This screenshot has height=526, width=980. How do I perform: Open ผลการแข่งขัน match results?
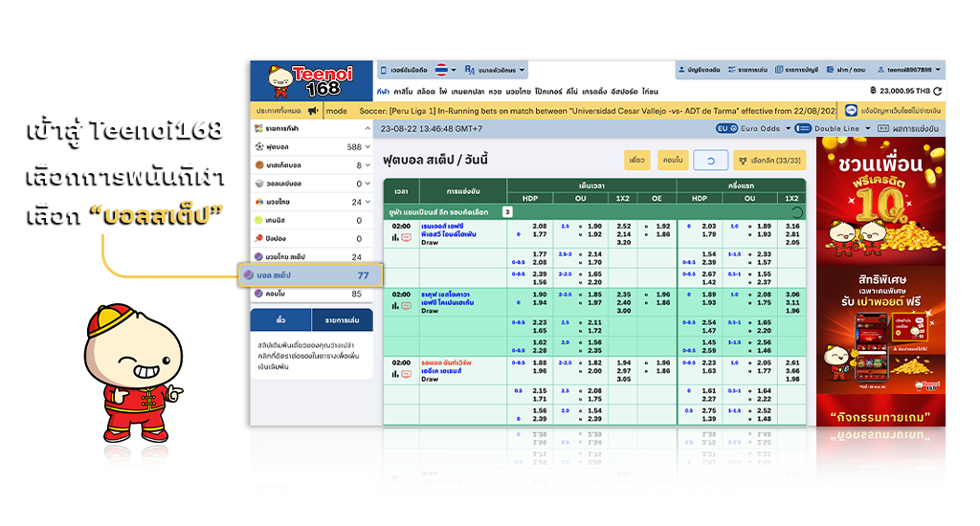click(908, 128)
